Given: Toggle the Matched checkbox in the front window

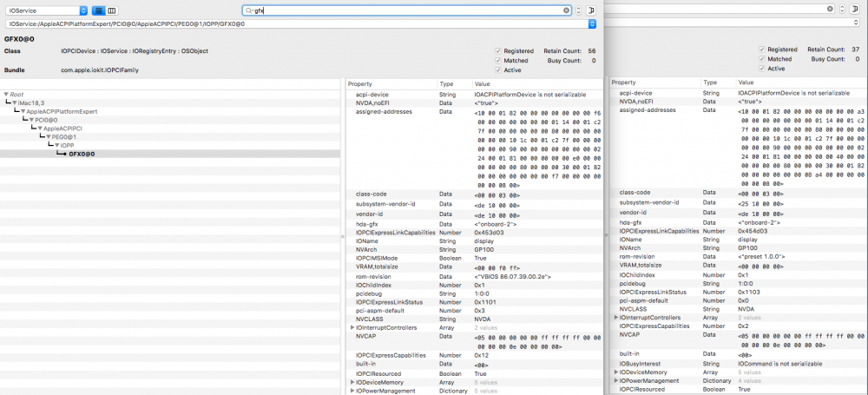Looking at the screenshot, I should coord(498,61).
